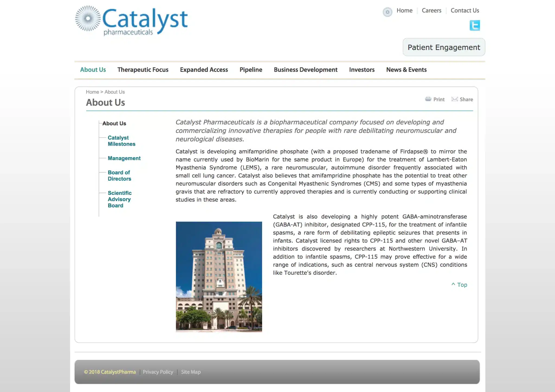Viewport: 555px width, 392px height.
Task: Click the Print link text
Action: pyautogui.click(x=439, y=99)
